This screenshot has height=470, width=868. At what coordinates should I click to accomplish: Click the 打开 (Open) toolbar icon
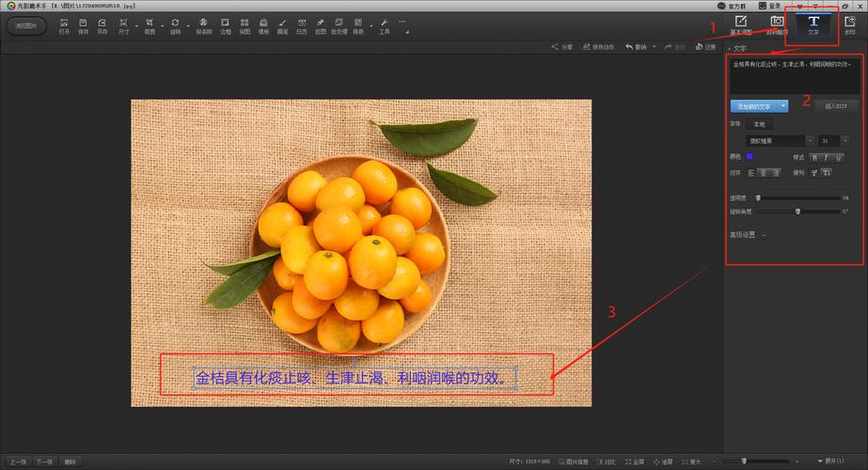click(64, 25)
